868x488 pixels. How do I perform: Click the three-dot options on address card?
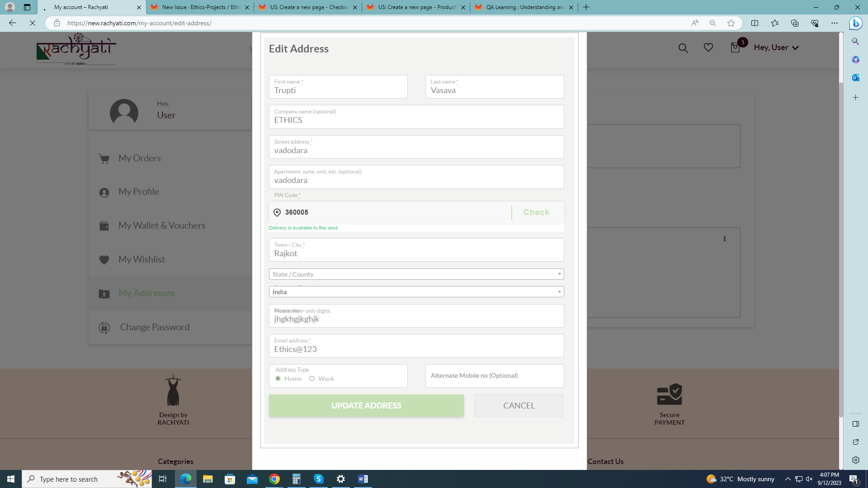point(724,239)
